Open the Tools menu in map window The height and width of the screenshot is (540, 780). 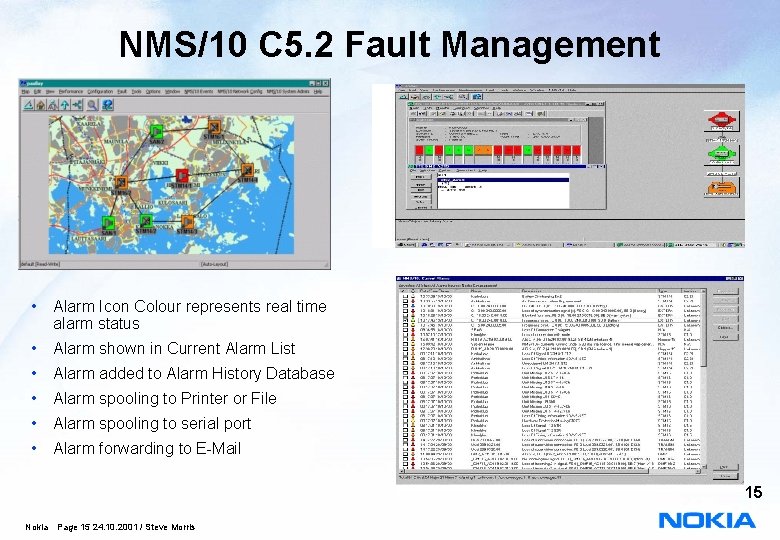tap(136, 91)
